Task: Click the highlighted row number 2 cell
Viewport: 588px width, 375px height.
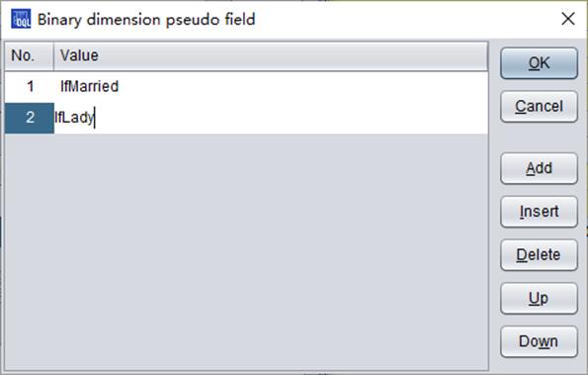Action: tap(30, 118)
